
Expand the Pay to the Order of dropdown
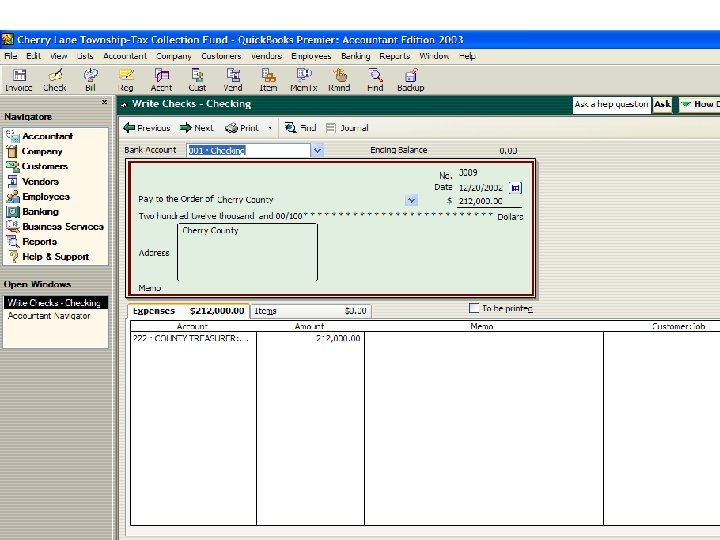coord(411,200)
